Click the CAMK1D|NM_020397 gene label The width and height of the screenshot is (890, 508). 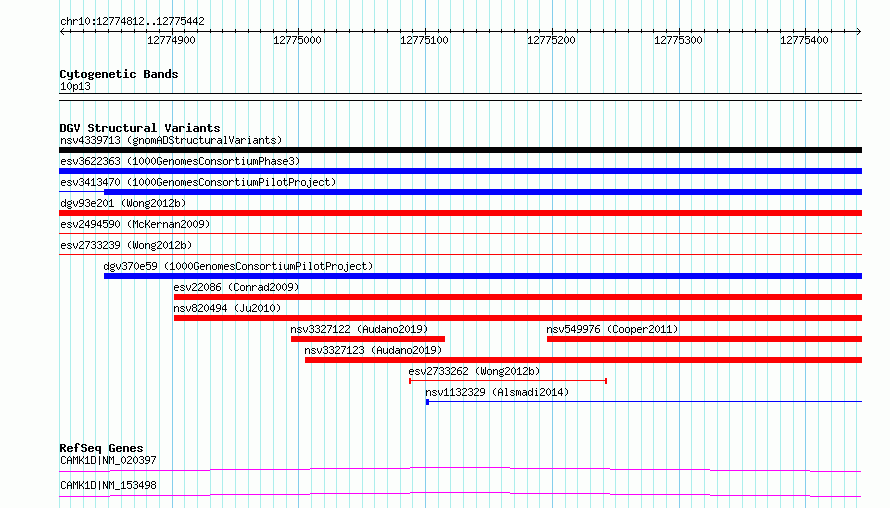tap(108, 460)
